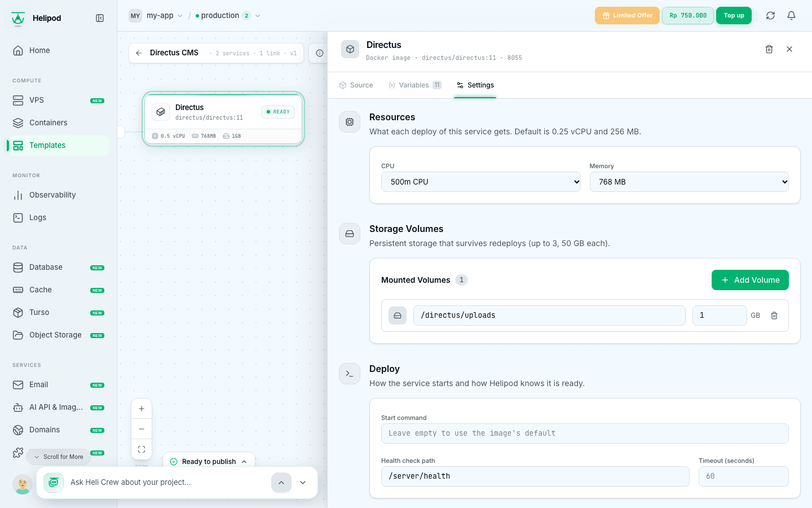Go back using the arrow beside Directus CMS
This screenshot has height=508, width=812.
pyautogui.click(x=139, y=53)
